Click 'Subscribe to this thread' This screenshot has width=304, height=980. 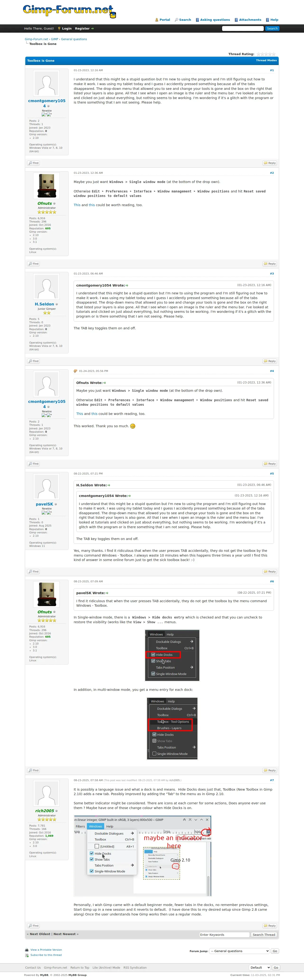tap(46, 955)
